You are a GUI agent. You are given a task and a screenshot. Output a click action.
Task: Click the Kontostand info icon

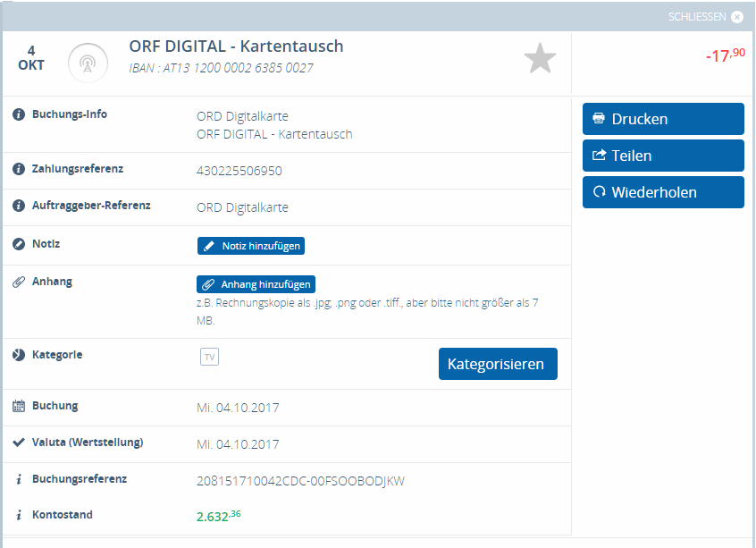pyautogui.click(x=19, y=515)
